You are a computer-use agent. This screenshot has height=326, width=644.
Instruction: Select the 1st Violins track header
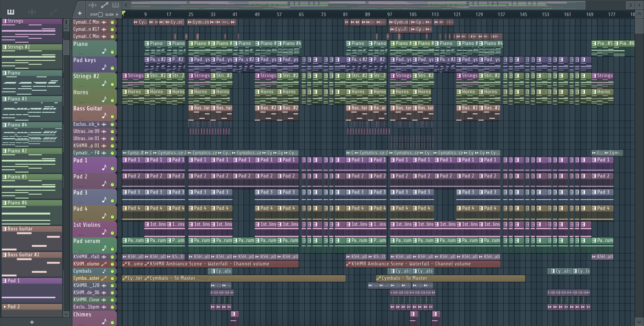[95, 229]
